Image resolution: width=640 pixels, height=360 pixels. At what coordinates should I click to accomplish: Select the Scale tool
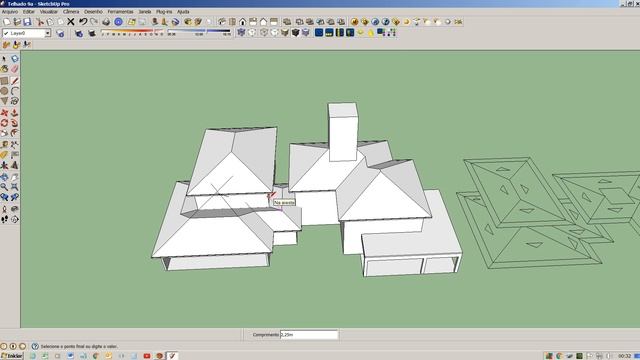point(4,133)
